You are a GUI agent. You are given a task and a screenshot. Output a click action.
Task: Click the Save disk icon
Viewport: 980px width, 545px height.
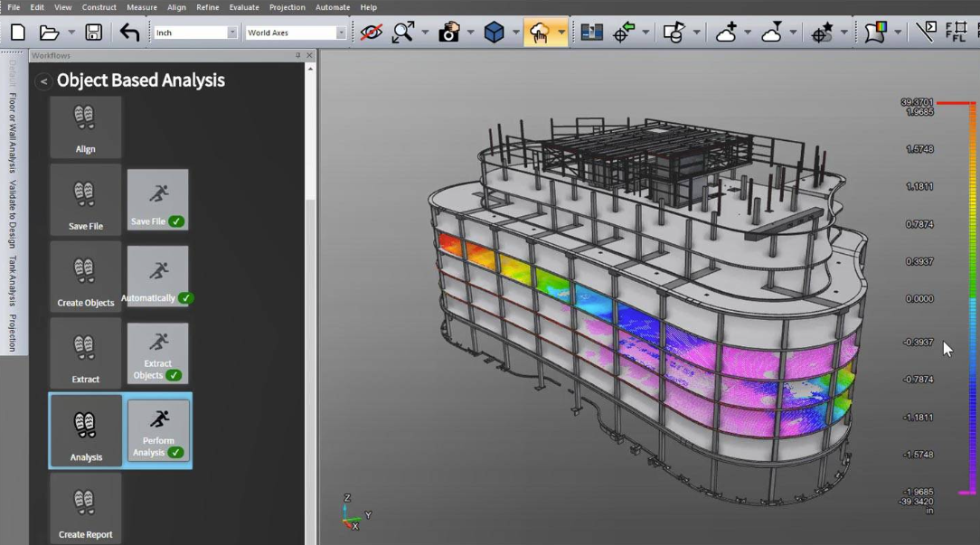pos(93,33)
